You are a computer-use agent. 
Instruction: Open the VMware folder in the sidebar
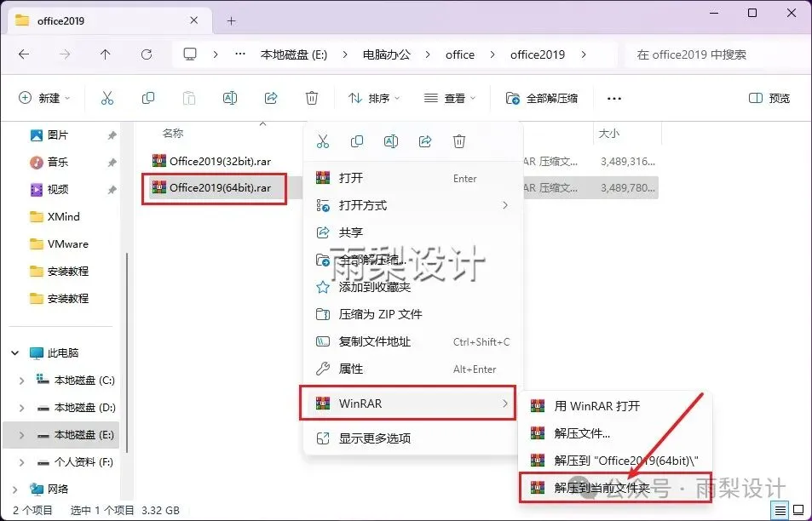coord(59,244)
